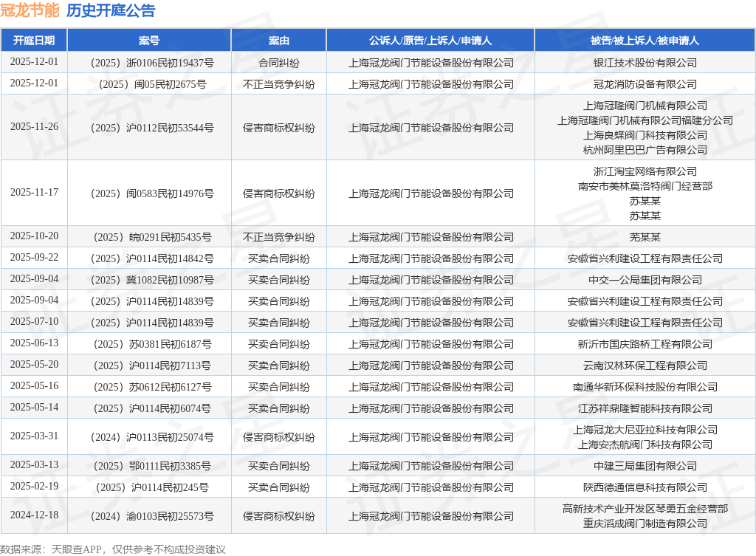Screen dimensions: 756x556
Task: Click the 数据来源 footer note
Action: [x=113, y=549]
